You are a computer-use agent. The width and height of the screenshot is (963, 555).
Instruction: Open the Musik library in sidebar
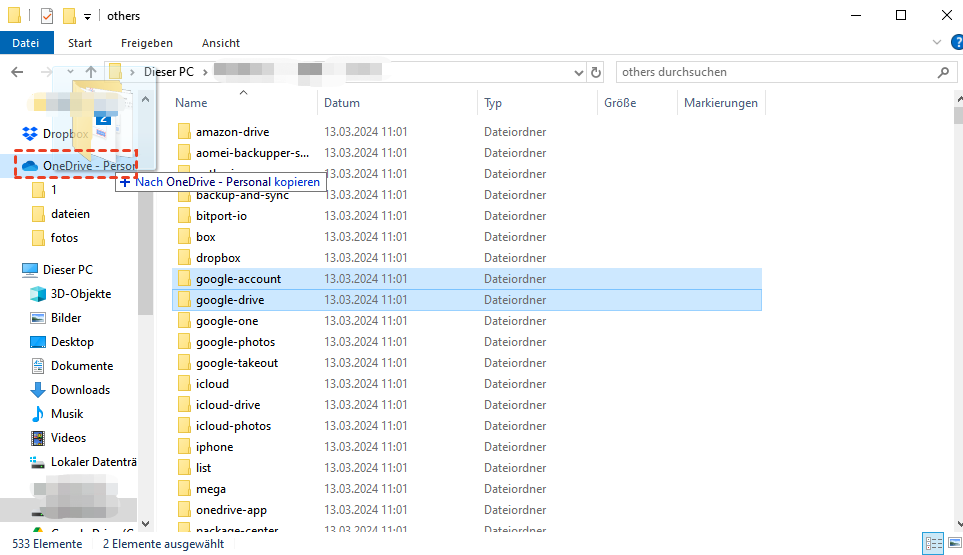(67, 414)
